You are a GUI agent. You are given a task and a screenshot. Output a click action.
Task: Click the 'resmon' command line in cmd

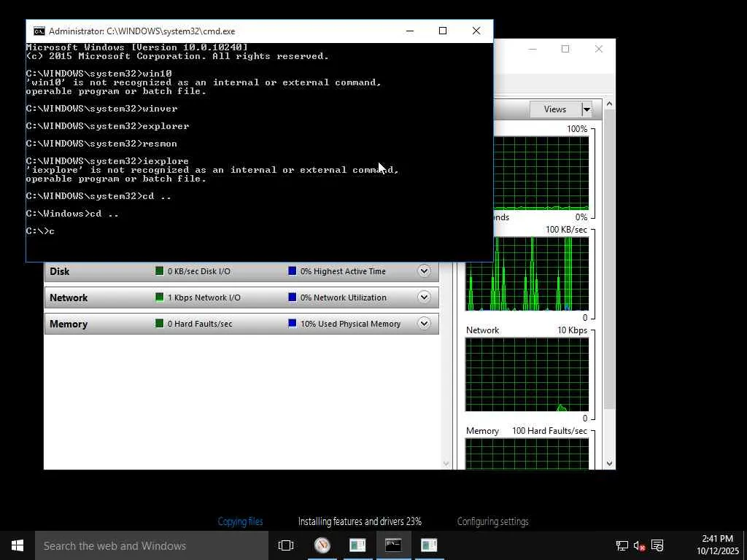click(x=102, y=144)
